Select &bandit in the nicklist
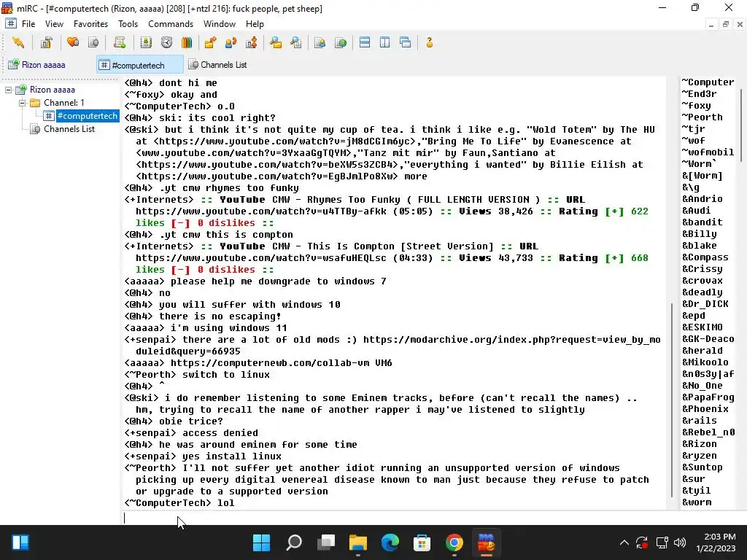The image size is (747, 560). (x=702, y=222)
